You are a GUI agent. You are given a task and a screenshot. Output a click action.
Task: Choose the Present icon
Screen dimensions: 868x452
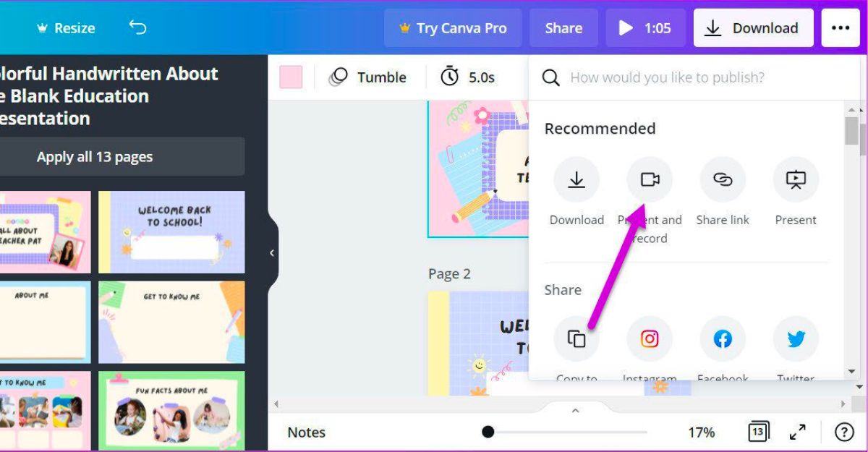pyautogui.click(x=796, y=179)
